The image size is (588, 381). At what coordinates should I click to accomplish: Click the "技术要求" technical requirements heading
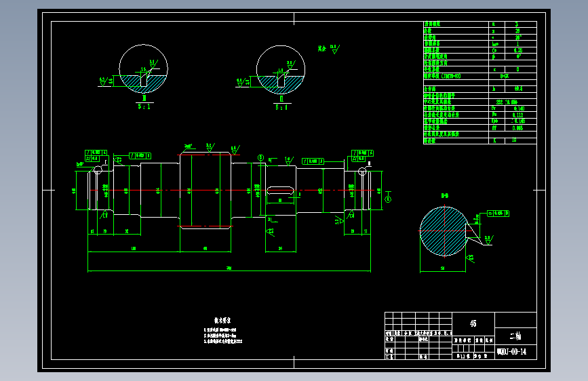pos(222,320)
